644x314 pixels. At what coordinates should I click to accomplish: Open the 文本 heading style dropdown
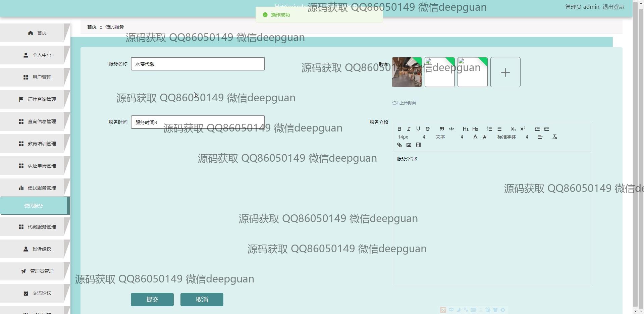coord(449,137)
